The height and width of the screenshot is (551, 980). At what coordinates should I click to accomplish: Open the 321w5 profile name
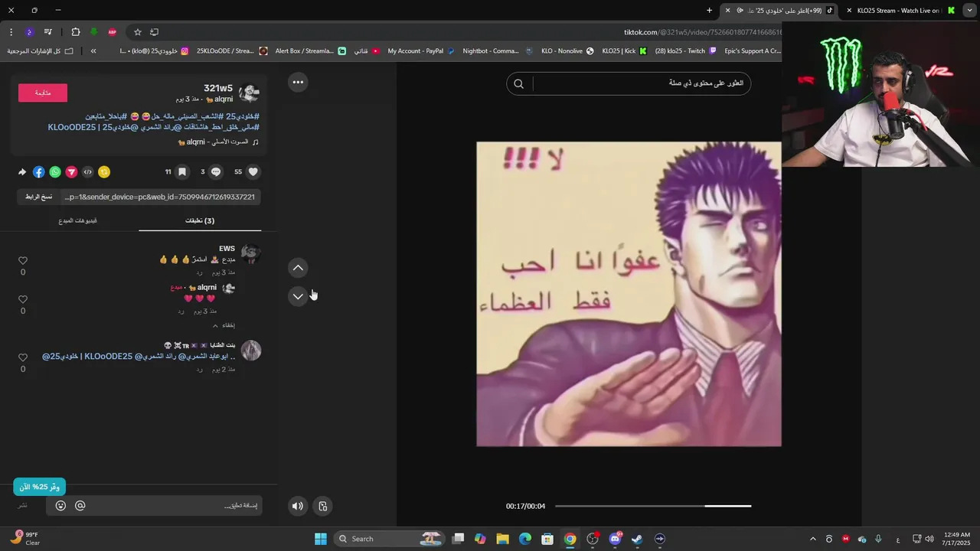click(218, 88)
